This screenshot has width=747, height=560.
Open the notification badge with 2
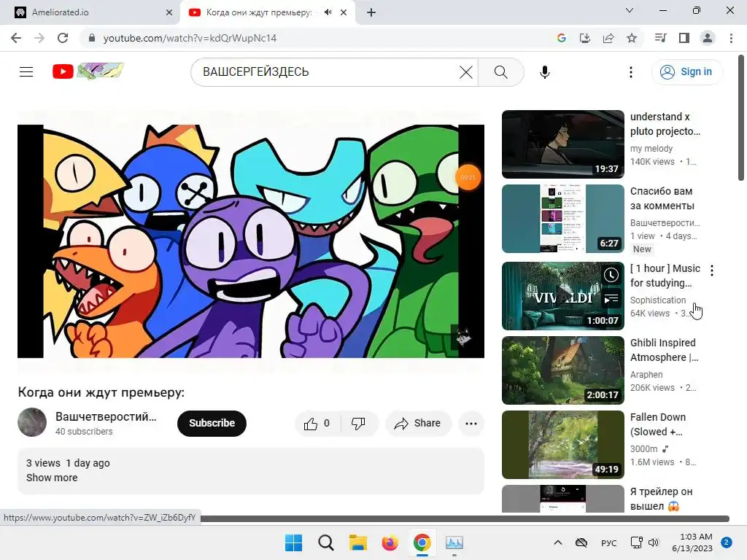(727, 542)
